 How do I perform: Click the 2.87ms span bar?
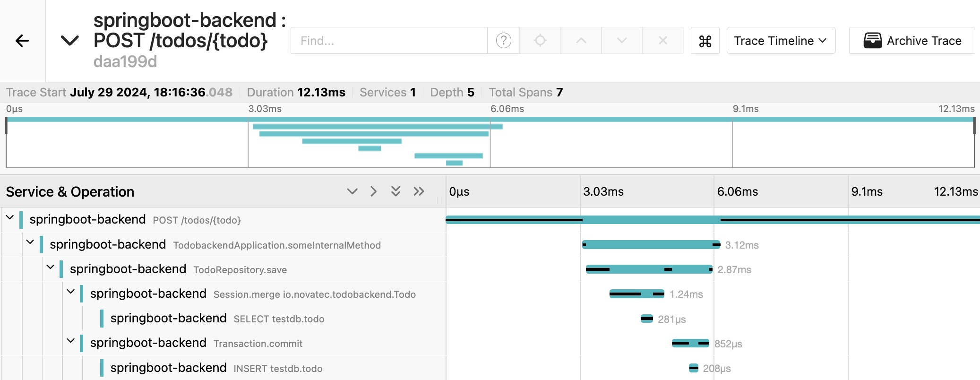649,269
